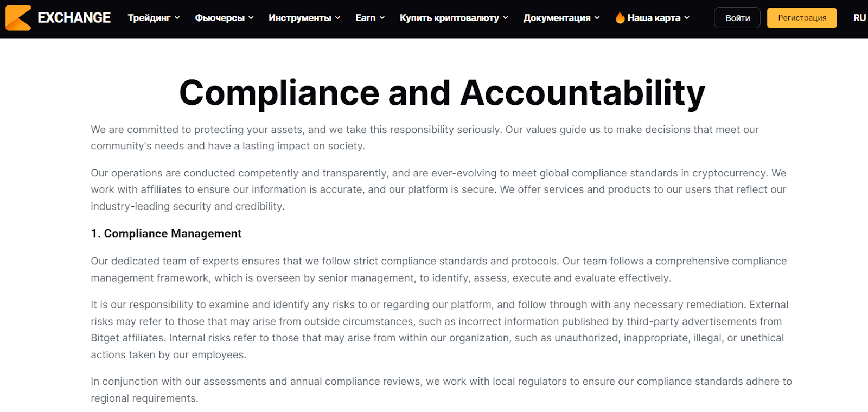The image size is (868, 412).
Task: Click the flame icon beside Наша карта
Action: (x=620, y=18)
